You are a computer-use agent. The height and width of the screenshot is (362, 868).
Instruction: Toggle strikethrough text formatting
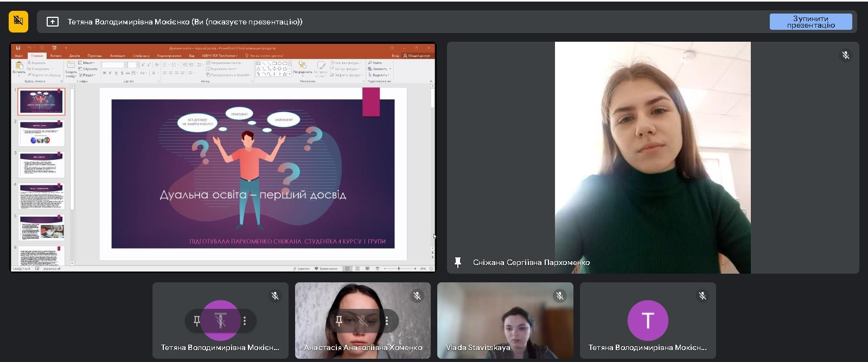pos(128,73)
